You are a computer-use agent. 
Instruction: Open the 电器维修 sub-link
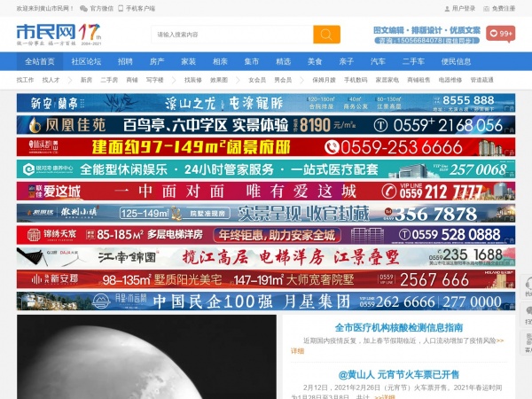(x=450, y=80)
